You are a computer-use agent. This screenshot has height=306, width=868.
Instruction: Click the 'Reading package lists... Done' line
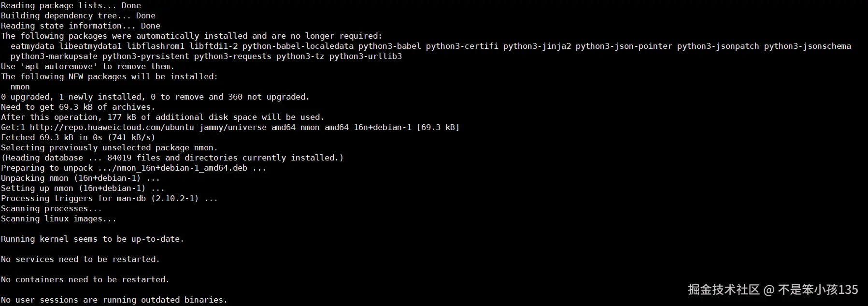[71, 5]
